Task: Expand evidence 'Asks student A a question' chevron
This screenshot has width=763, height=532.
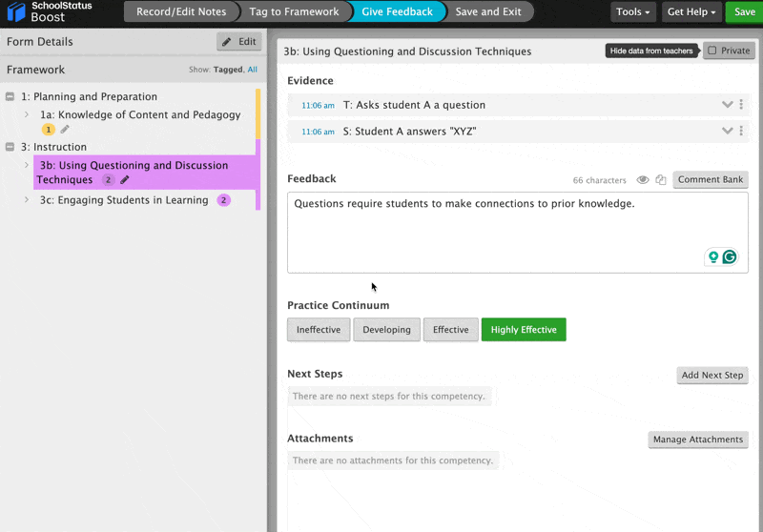Action: tap(727, 105)
